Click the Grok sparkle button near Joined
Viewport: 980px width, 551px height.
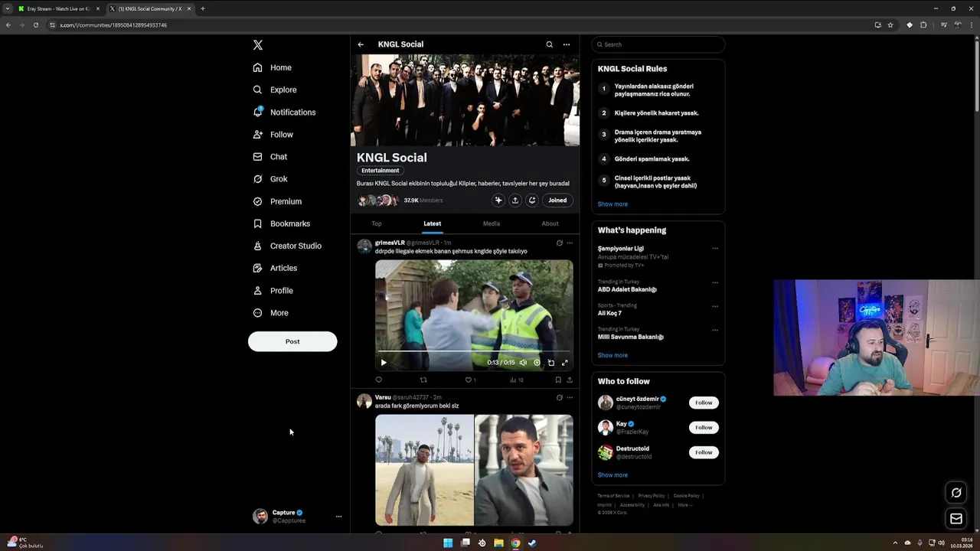click(x=498, y=201)
